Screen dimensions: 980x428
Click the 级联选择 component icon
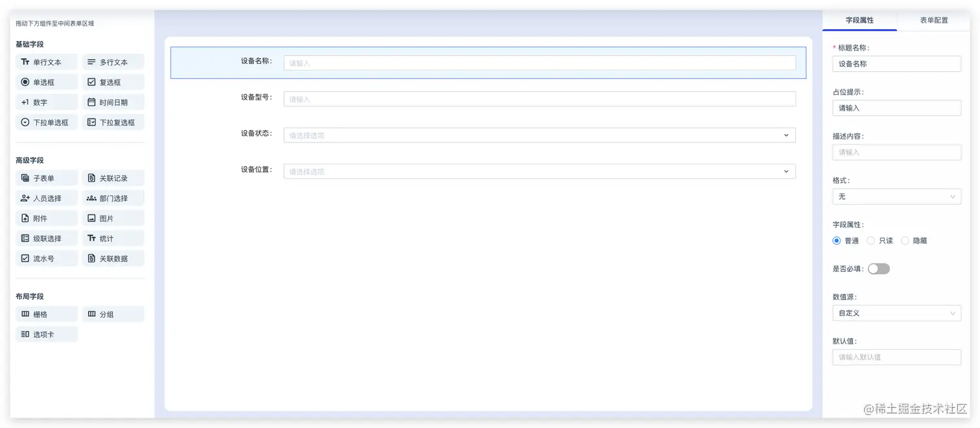point(25,238)
